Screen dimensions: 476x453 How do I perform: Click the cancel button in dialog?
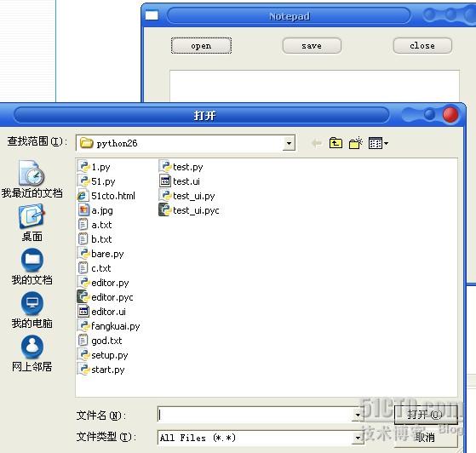(425, 438)
